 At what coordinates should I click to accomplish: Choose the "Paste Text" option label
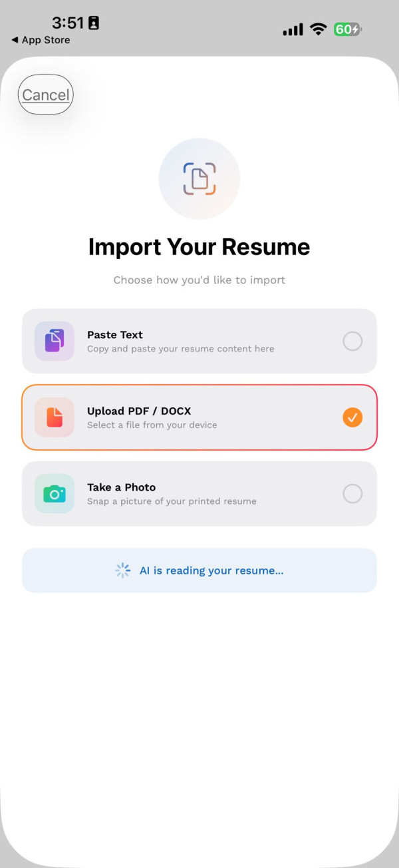click(115, 335)
